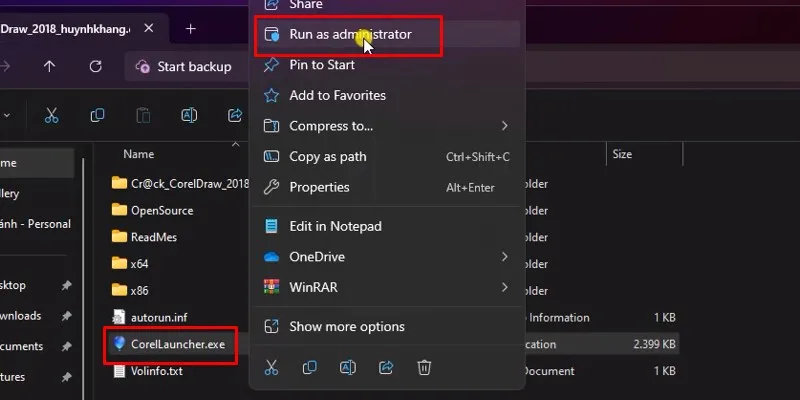Screen dimensions: 800x400
Task: Go up one folder with Up arrow
Action: point(49,66)
